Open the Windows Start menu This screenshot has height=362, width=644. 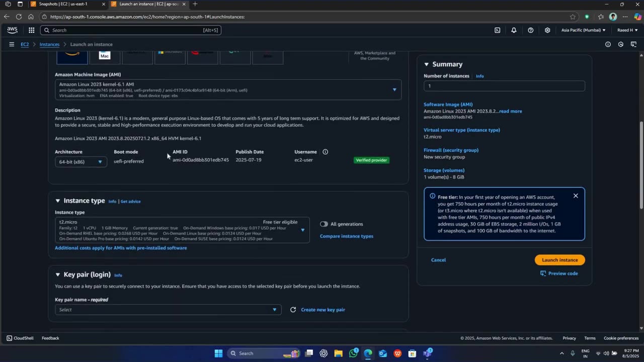coord(218,353)
